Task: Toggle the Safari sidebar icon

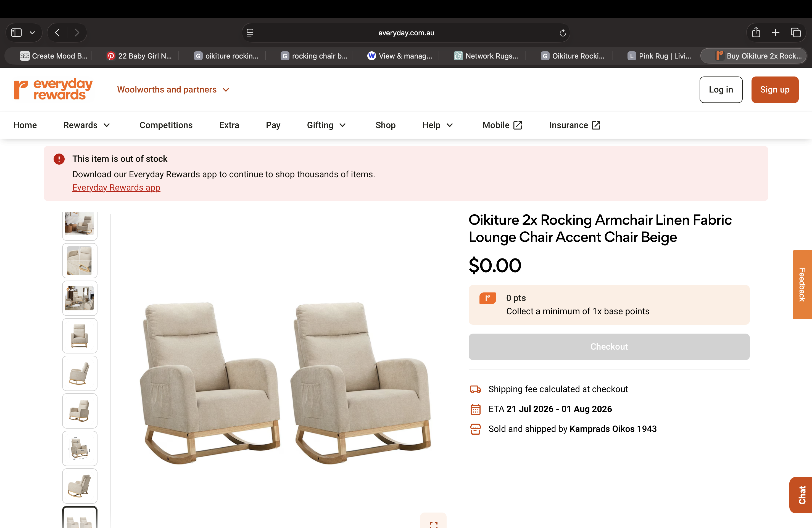Action: [16, 32]
